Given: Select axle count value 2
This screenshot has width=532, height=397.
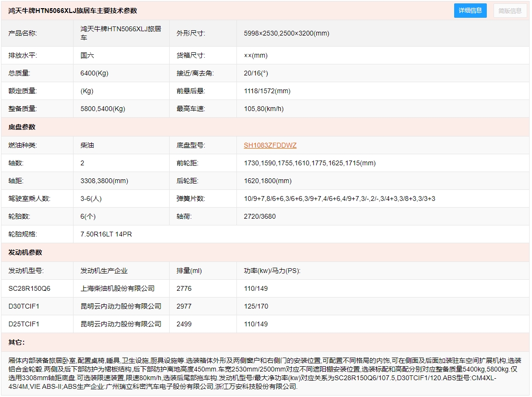Looking at the screenshot, I should pos(82,163).
